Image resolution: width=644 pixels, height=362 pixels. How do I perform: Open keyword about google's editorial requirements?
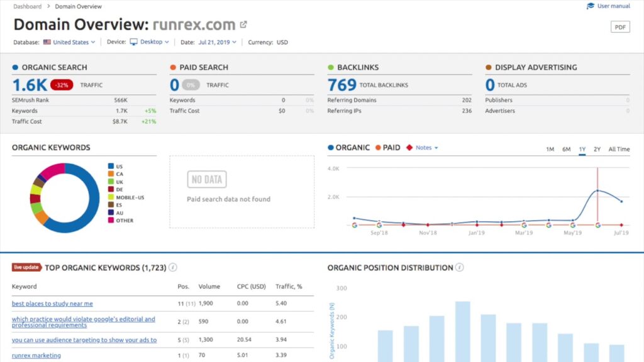point(84,322)
